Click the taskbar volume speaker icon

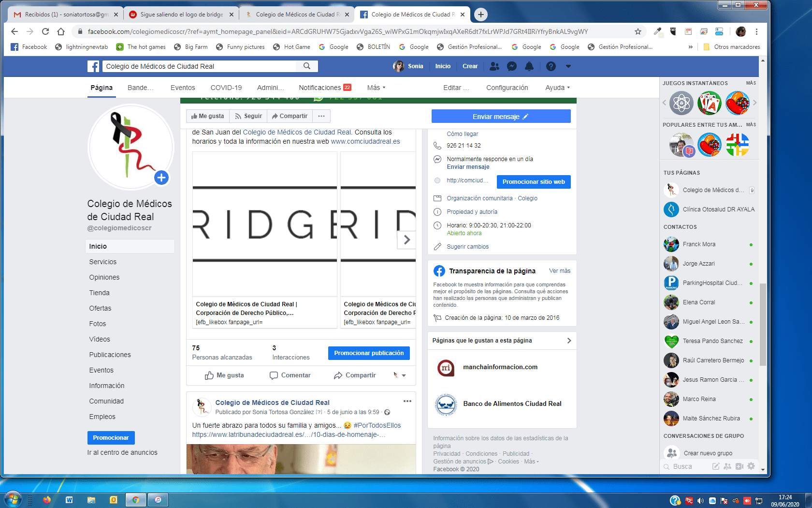click(x=700, y=501)
